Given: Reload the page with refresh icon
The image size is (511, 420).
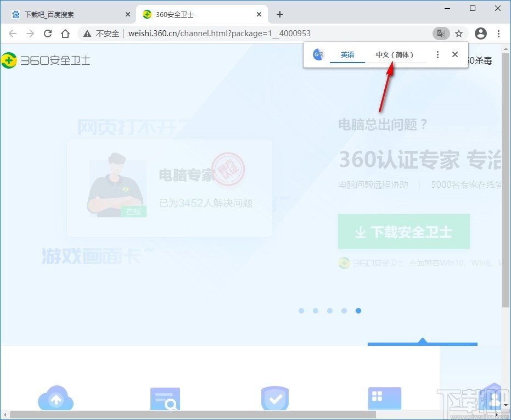Looking at the screenshot, I should point(48,33).
